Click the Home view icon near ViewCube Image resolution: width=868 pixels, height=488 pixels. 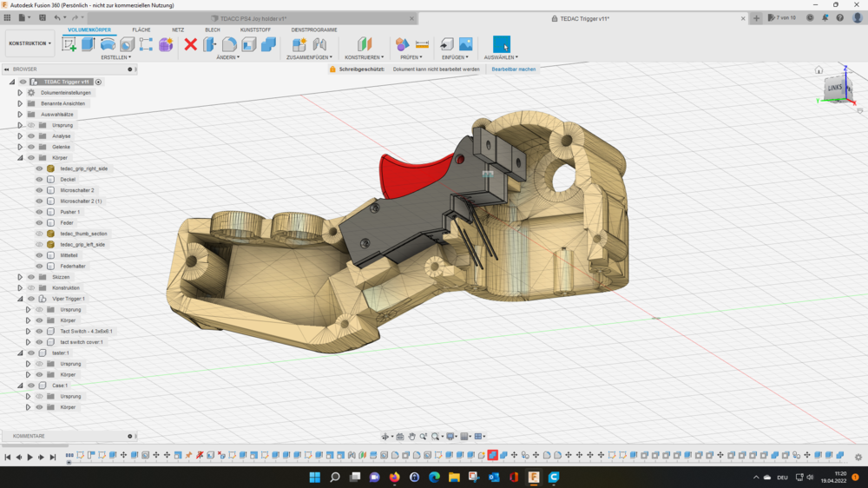[819, 70]
